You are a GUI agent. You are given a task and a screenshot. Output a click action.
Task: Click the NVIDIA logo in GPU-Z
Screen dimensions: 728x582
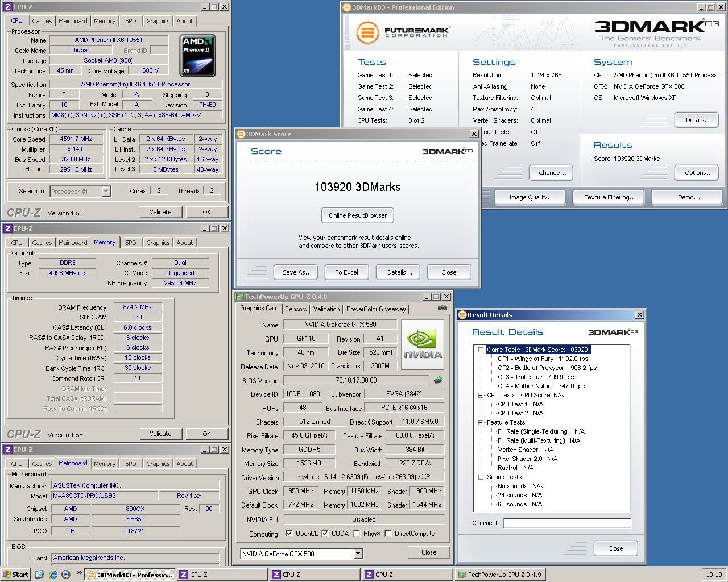(423, 345)
